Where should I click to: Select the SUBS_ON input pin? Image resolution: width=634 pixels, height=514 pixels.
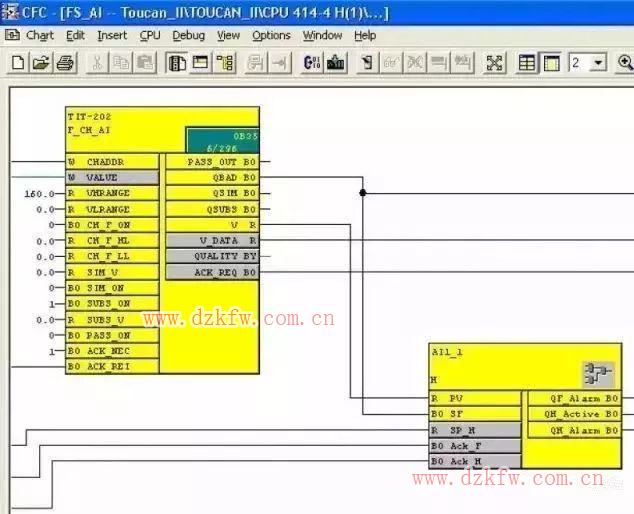pyautogui.click(x=112, y=304)
